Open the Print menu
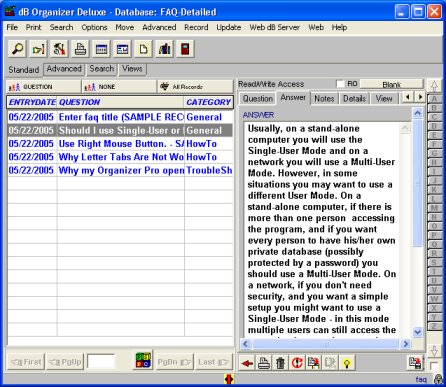 [34, 27]
